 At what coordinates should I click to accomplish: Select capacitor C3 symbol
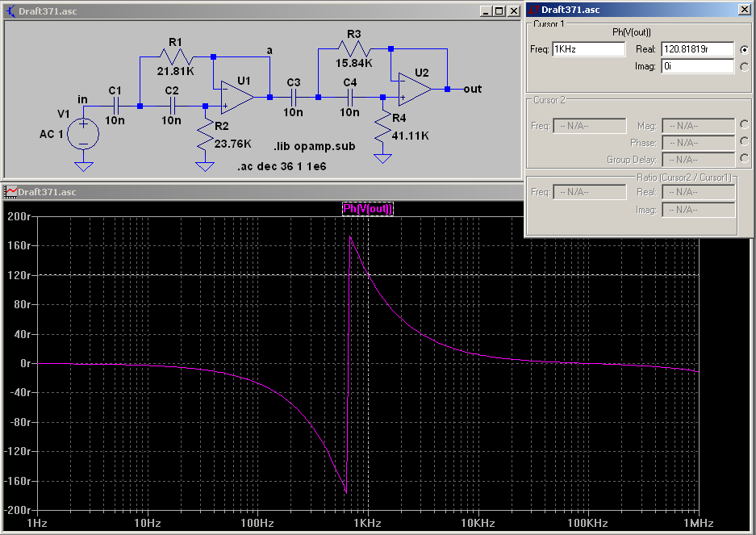click(293, 98)
